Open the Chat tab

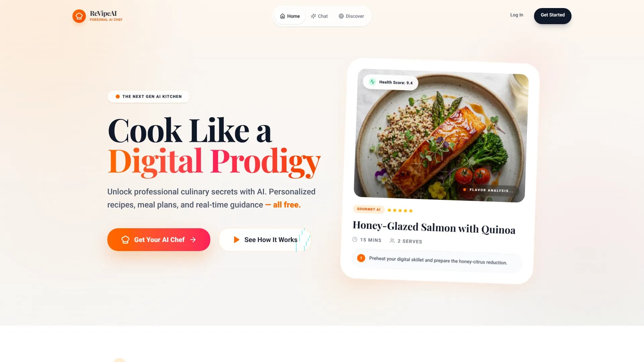(x=319, y=16)
